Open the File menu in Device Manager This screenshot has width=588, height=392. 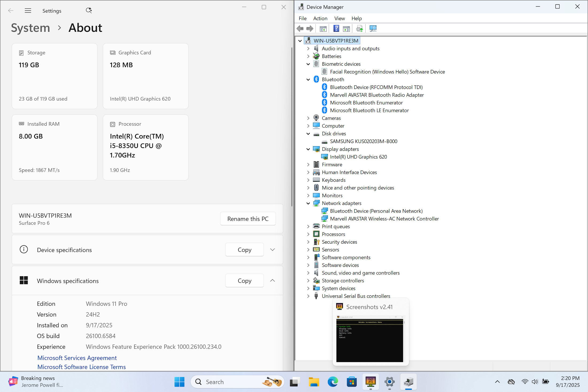click(303, 18)
